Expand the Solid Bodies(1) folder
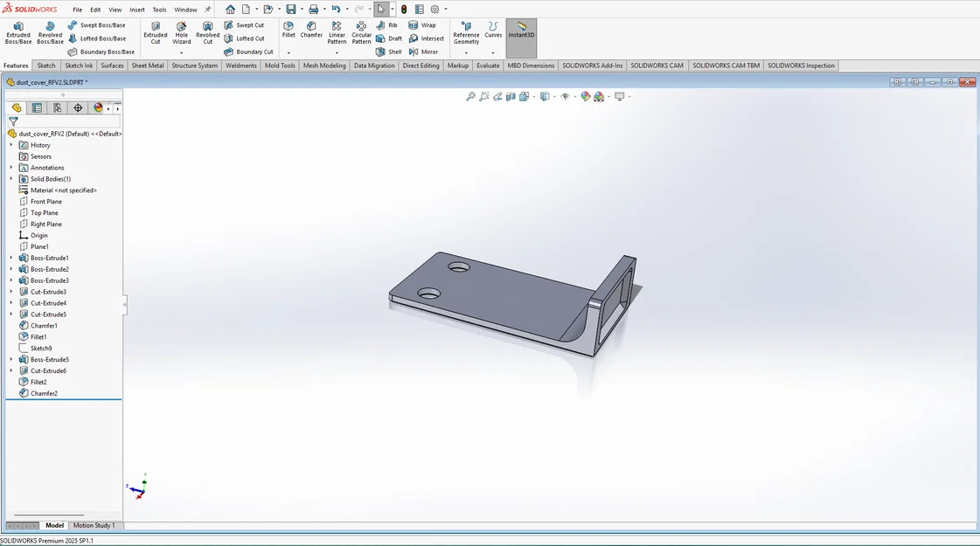 [x=11, y=179]
